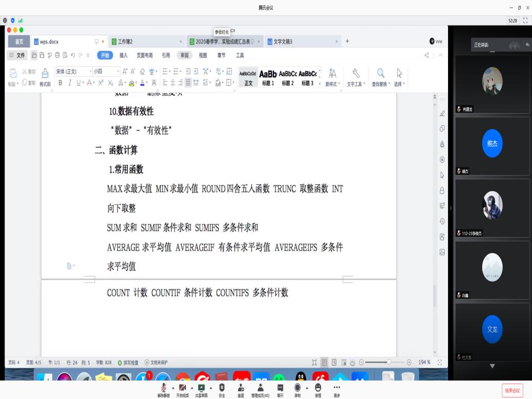532x399 pixels.
Task: Select the Format Painter tool
Action: pyautogui.click(x=45, y=77)
